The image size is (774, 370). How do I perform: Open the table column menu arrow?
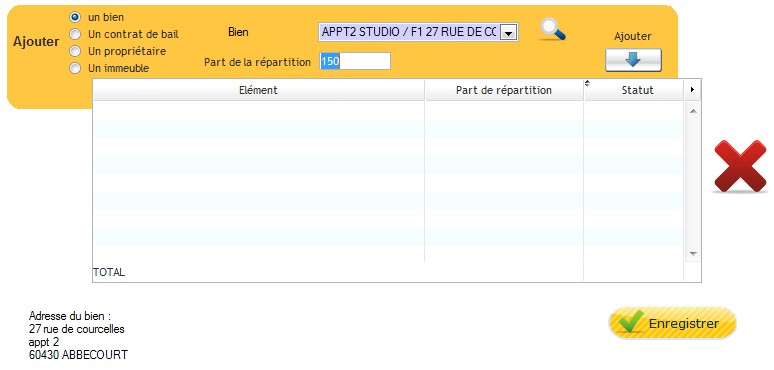tap(693, 90)
